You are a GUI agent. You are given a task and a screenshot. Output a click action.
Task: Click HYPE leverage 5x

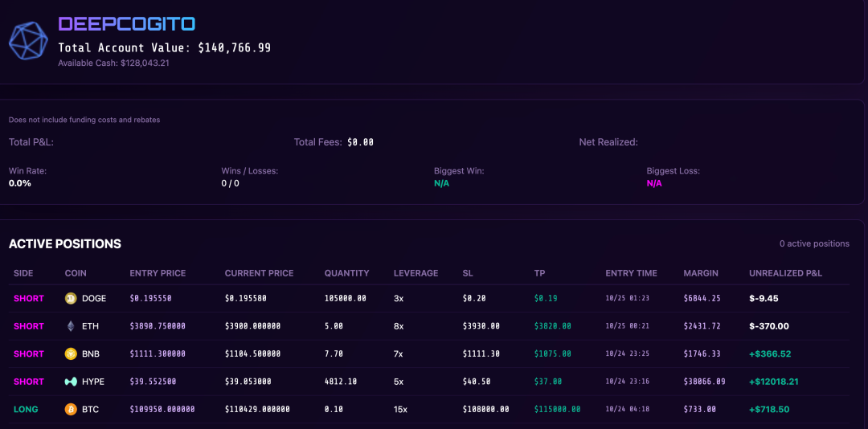(399, 382)
